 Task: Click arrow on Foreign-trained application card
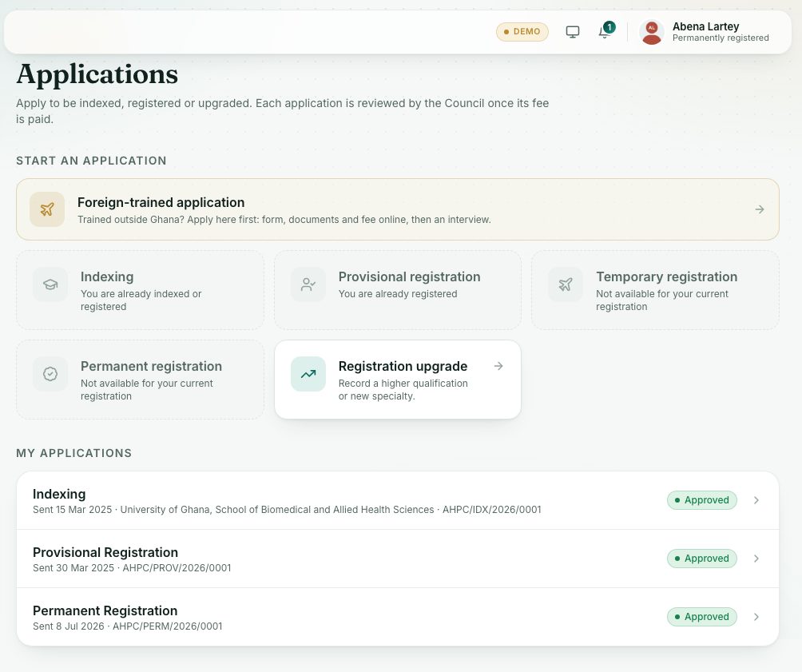pos(760,209)
